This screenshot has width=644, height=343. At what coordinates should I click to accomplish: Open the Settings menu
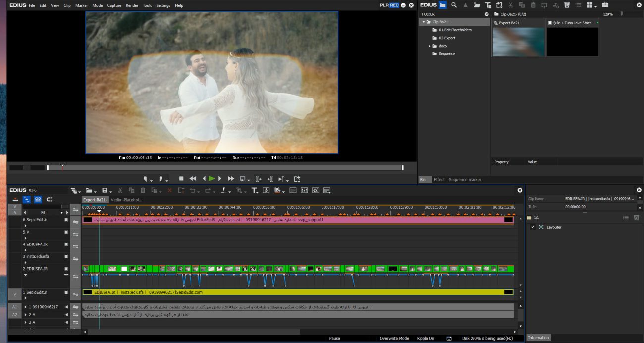(163, 5)
